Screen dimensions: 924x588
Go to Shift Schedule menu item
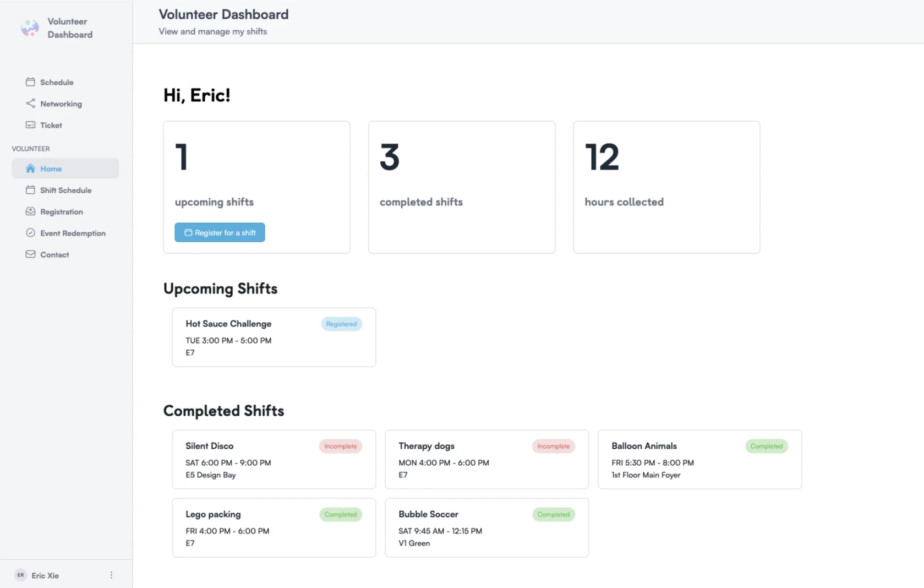tap(65, 190)
